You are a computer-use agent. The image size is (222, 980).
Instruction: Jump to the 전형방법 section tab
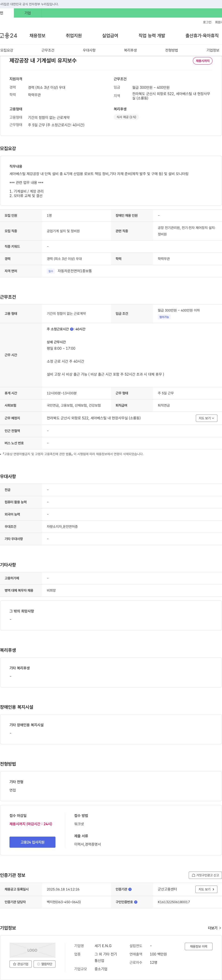pyautogui.click(x=171, y=50)
